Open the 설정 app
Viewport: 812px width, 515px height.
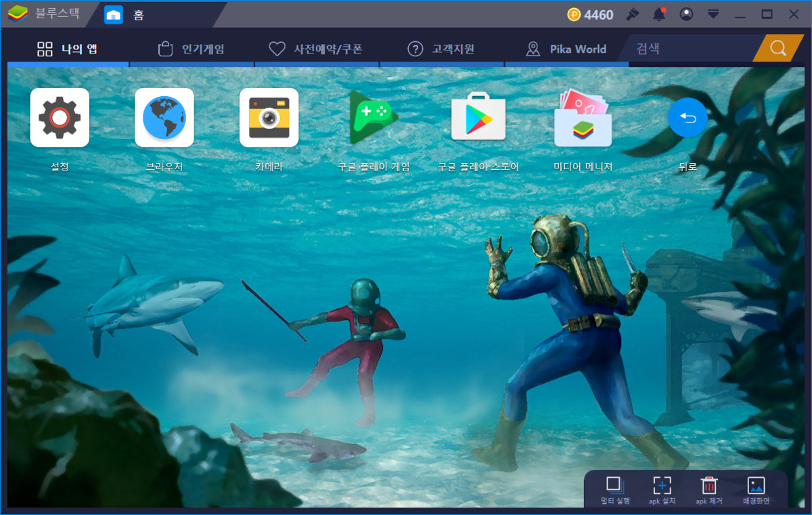pyautogui.click(x=60, y=116)
